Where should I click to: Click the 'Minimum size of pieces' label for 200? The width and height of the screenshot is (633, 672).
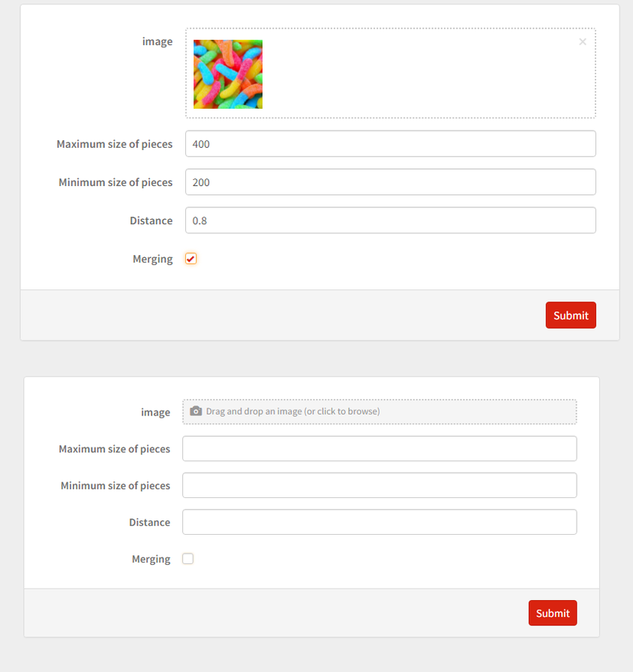click(115, 182)
